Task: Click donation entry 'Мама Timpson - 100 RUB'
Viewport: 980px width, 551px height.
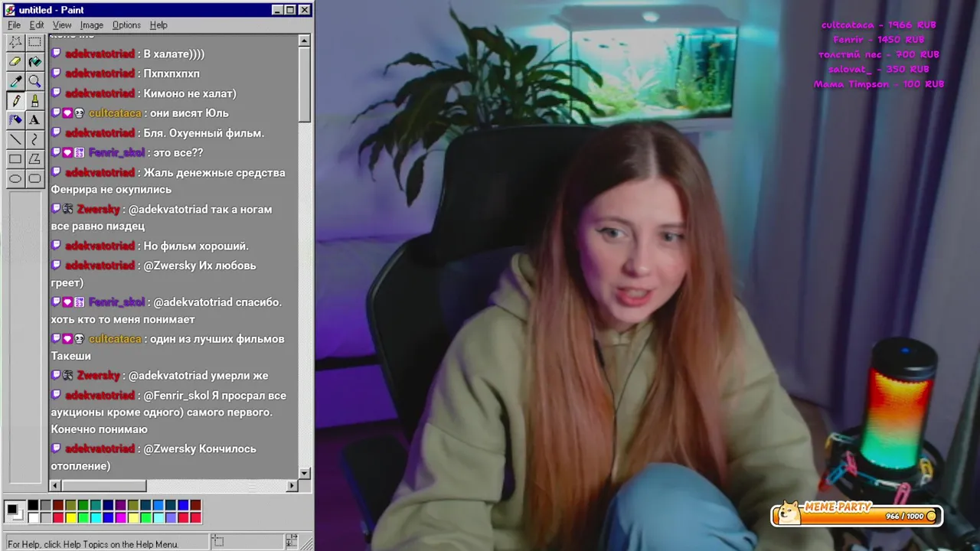Action: [x=879, y=84]
